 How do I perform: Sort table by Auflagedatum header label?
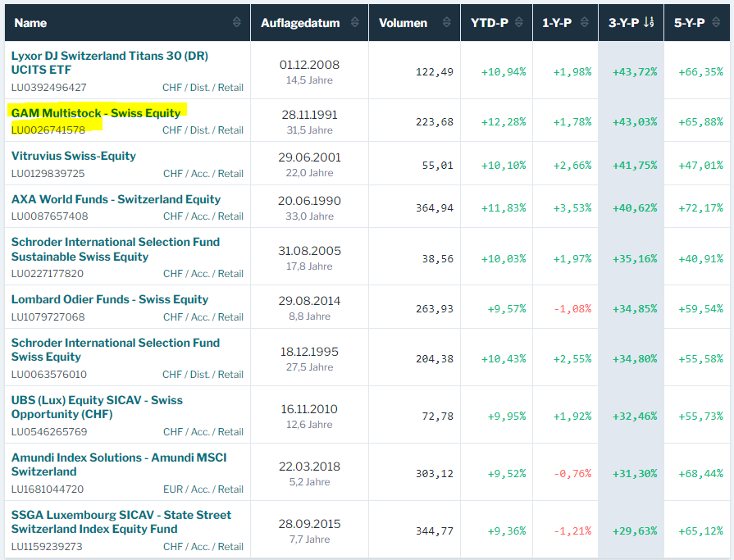[300, 23]
